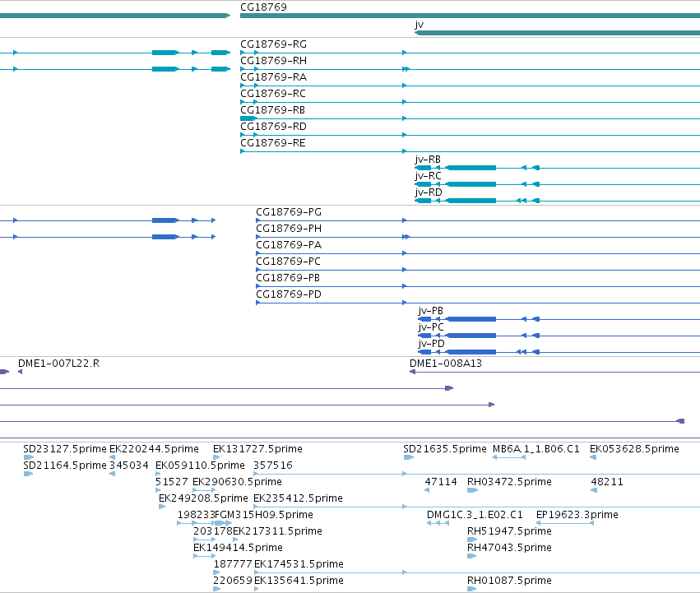Click the 357516 feature label
Viewport: 700px width, 593px height.
pyautogui.click(x=273, y=466)
